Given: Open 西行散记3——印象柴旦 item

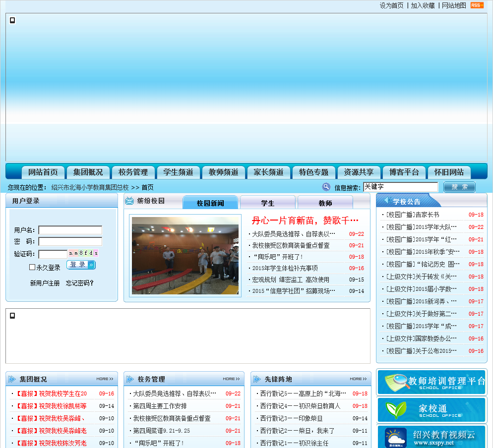Looking at the screenshot, I should 291,418.
